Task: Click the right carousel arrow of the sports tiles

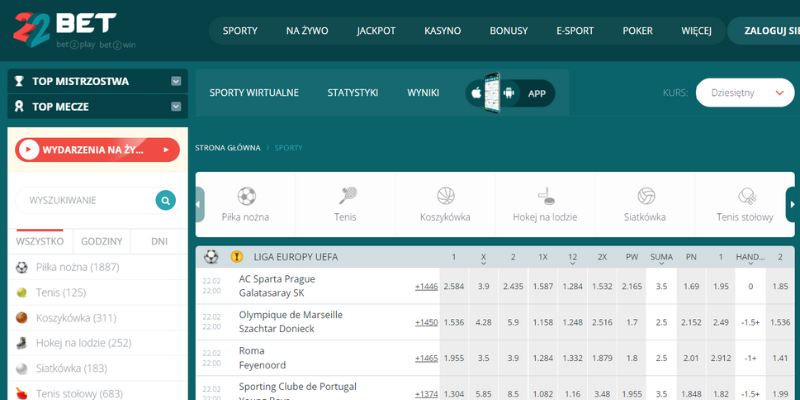Action: (x=792, y=204)
